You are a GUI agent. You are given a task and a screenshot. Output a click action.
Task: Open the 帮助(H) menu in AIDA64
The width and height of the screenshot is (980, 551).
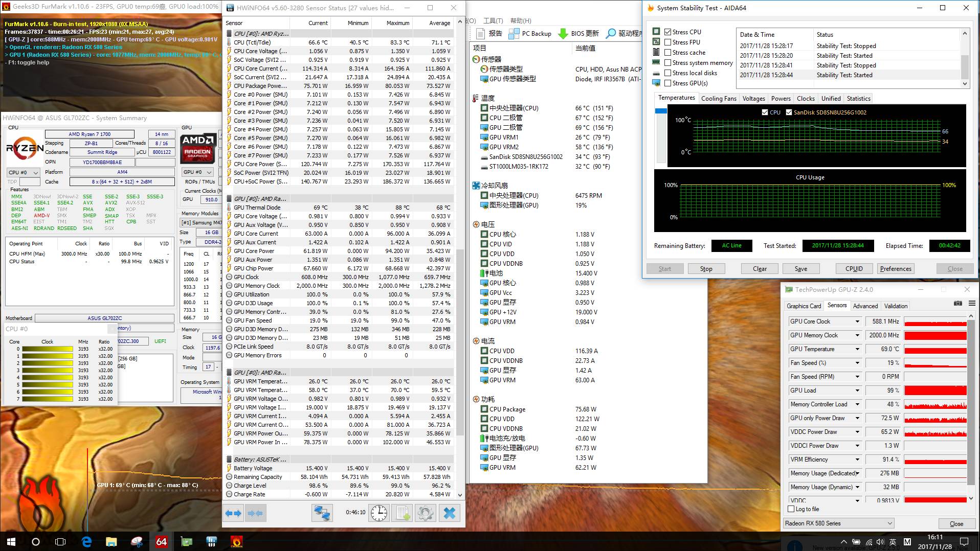(520, 21)
